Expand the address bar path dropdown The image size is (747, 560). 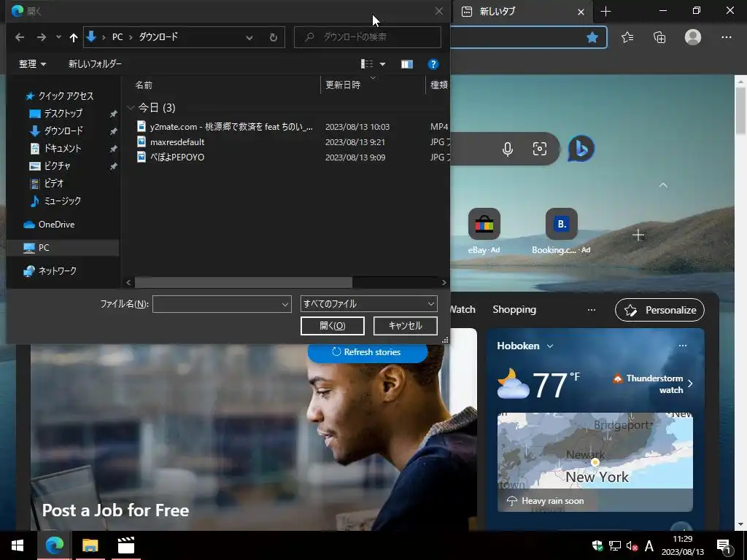click(249, 38)
